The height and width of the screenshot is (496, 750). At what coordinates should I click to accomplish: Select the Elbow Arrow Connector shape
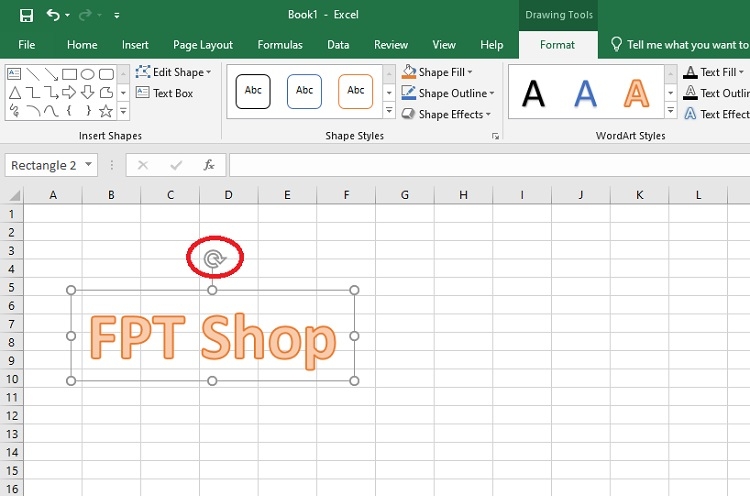51,92
